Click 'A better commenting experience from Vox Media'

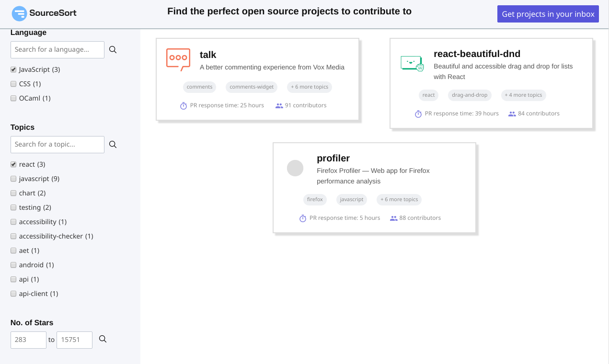(272, 67)
